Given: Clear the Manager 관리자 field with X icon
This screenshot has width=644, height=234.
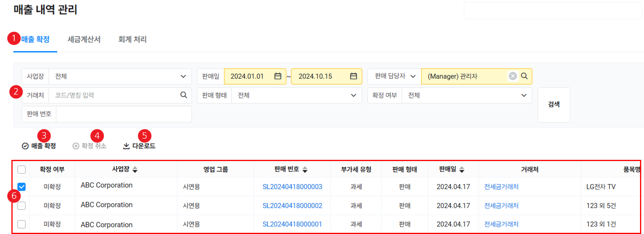Looking at the screenshot, I should pos(513,76).
